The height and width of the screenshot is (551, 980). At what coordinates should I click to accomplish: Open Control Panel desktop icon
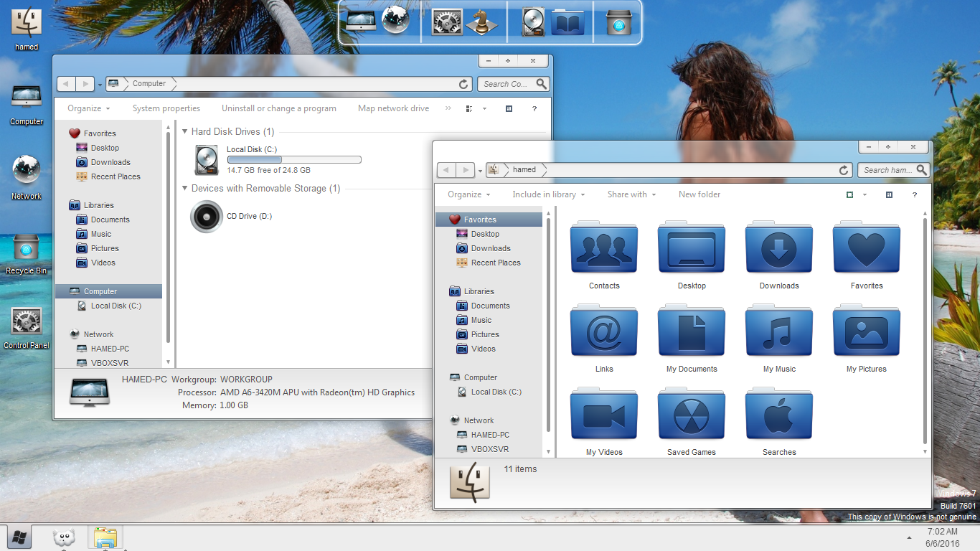[27, 323]
